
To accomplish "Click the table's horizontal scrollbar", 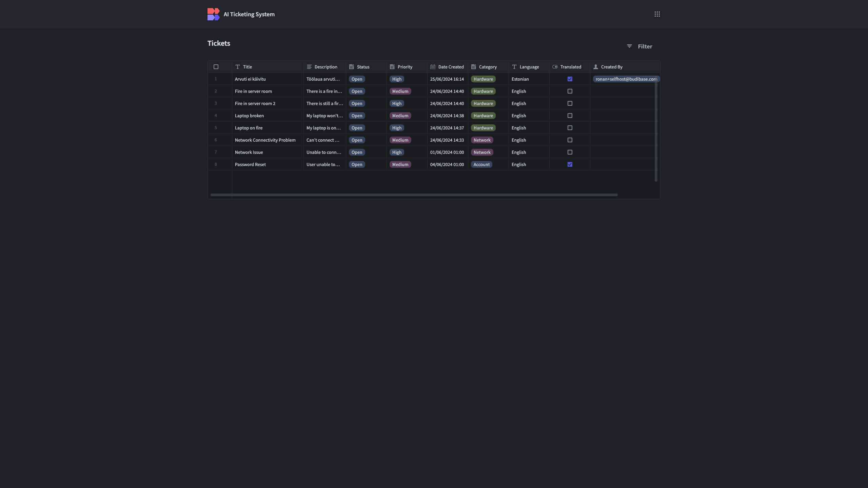I will coord(414,195).
